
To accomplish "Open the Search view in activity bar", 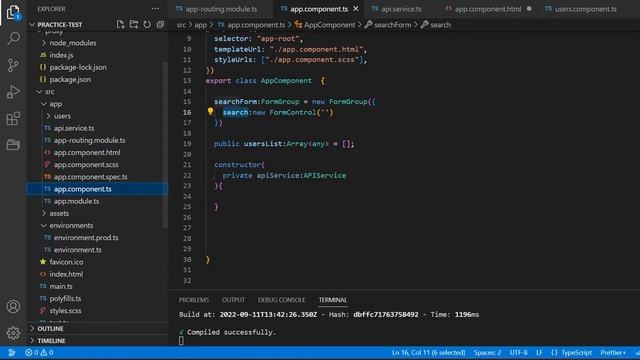I will pyautogui.click(x=13, y=39).
